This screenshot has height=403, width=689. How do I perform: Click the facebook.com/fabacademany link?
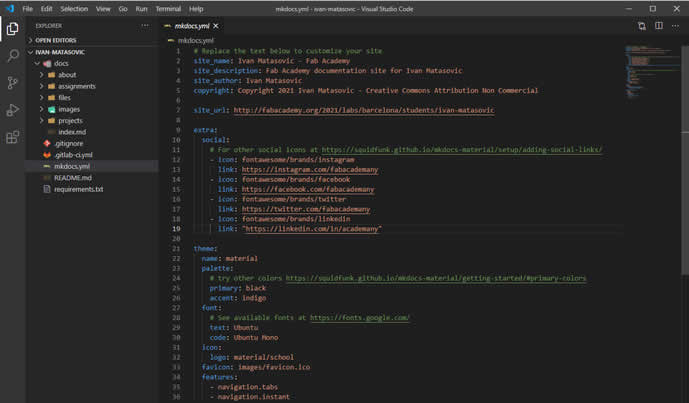pyautogui.click(x=308, y=189)
